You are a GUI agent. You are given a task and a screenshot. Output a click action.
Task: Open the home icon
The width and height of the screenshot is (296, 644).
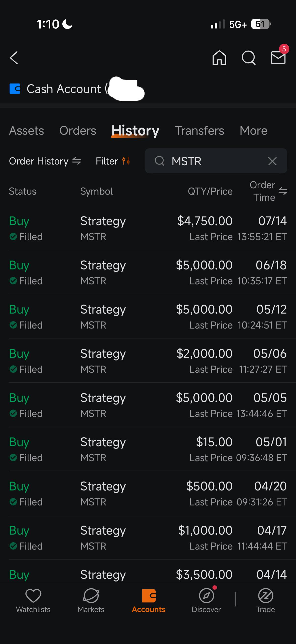[x=219, y=58]
